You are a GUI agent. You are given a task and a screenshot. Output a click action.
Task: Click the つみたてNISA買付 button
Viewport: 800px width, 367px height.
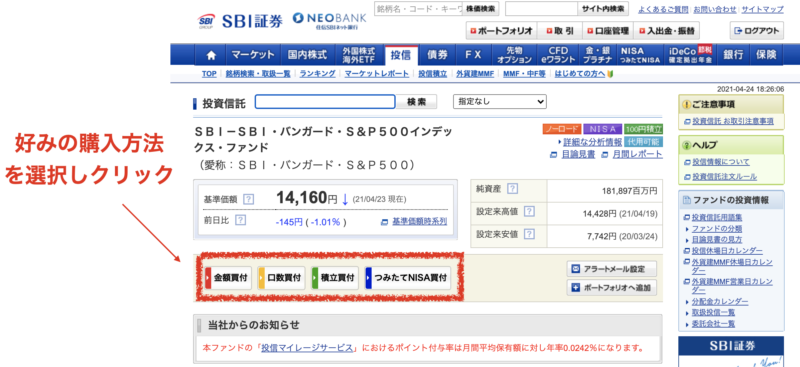click(x=408, y=278)
